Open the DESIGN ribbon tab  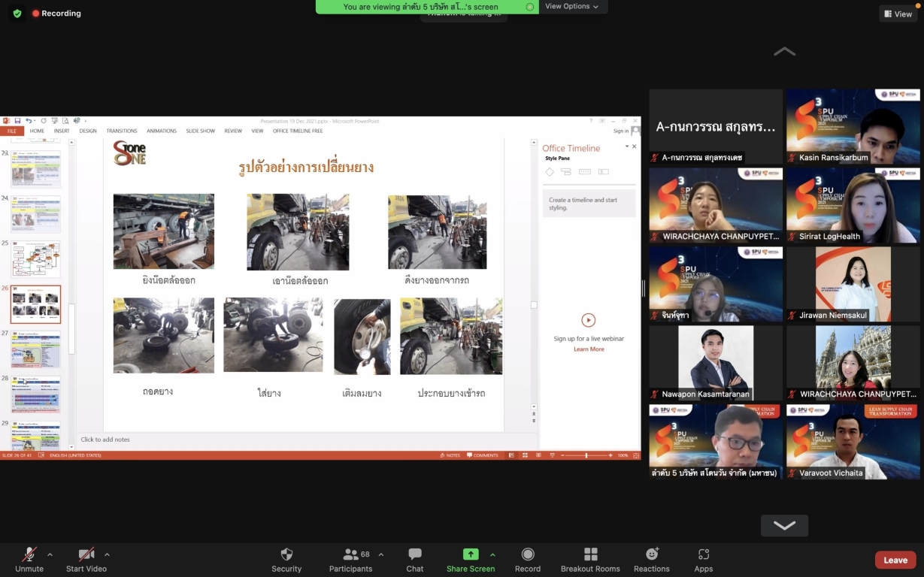88,131
